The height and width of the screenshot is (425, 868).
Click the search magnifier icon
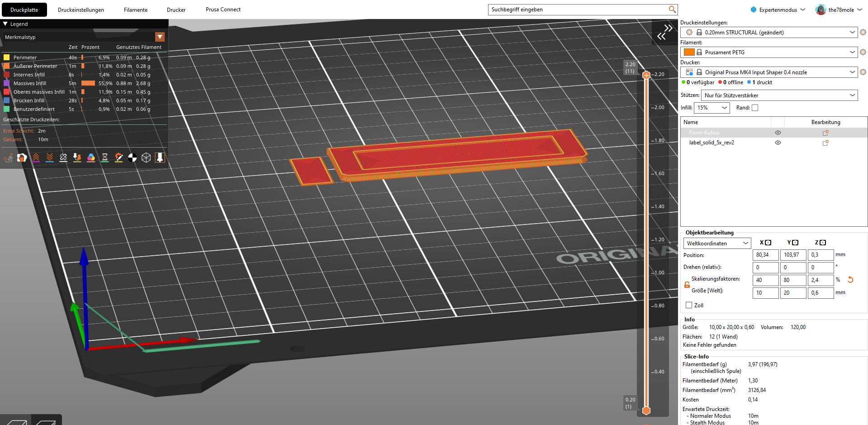click(x=672, y=10)
